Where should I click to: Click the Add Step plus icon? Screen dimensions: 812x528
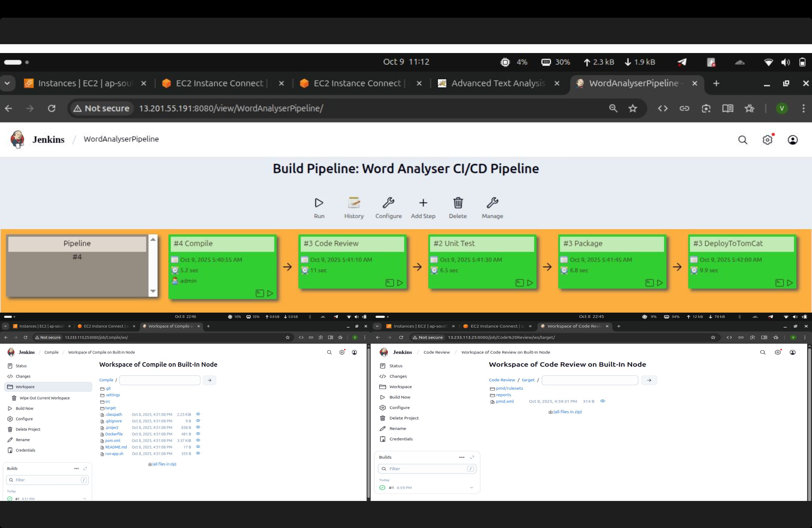pyautogui.click(x=423, y=203)
